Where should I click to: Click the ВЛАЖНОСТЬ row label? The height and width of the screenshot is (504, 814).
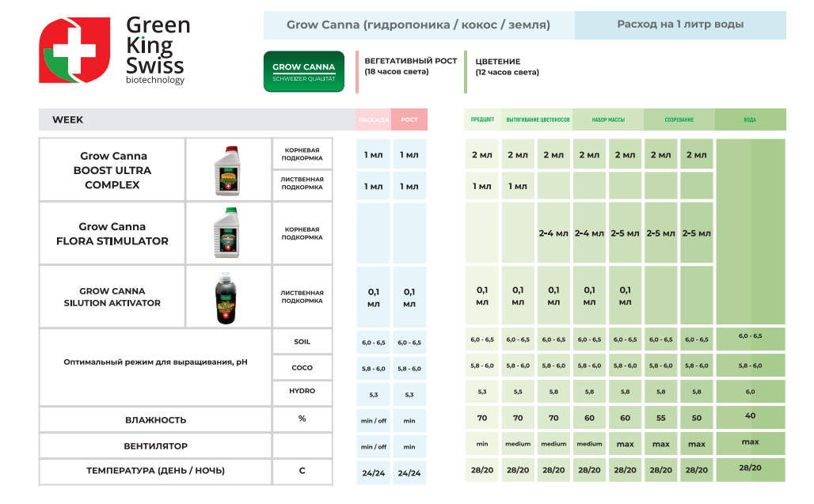pyautogui.click(x=155, y=420)
